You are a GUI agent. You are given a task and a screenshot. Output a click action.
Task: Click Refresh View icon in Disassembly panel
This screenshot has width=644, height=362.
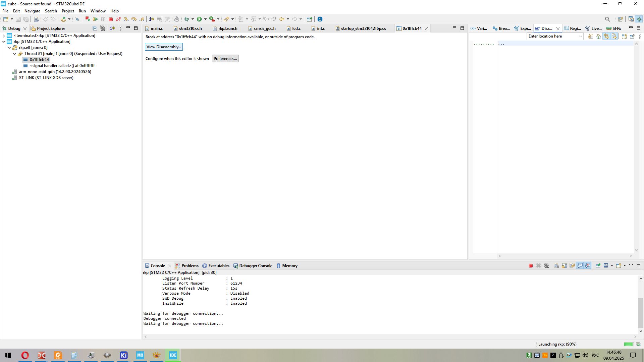591,36
